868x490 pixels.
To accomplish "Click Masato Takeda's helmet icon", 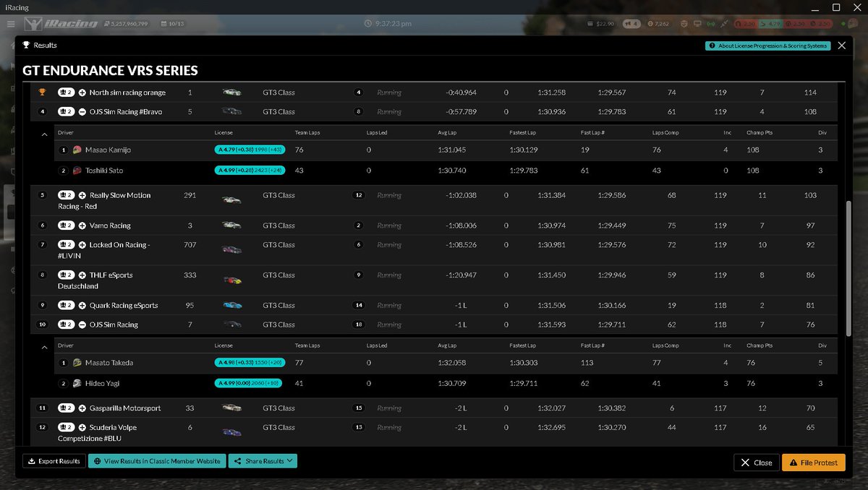I will coord(77,363).
